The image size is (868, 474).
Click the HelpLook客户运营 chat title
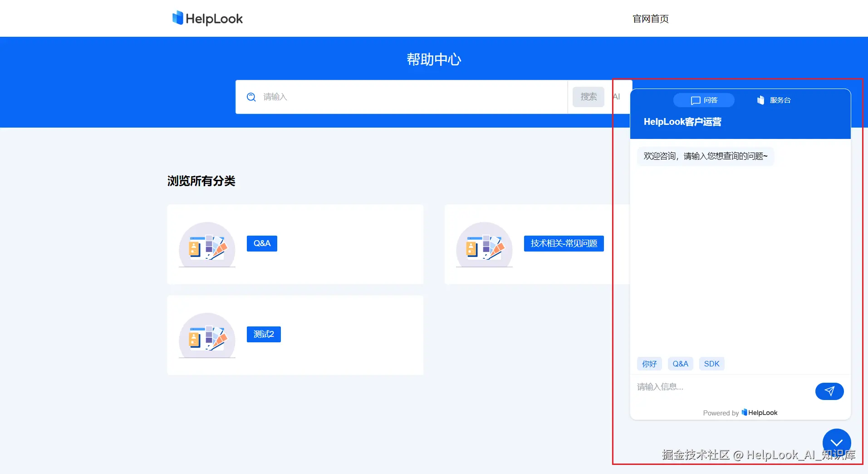click(682, 122)
